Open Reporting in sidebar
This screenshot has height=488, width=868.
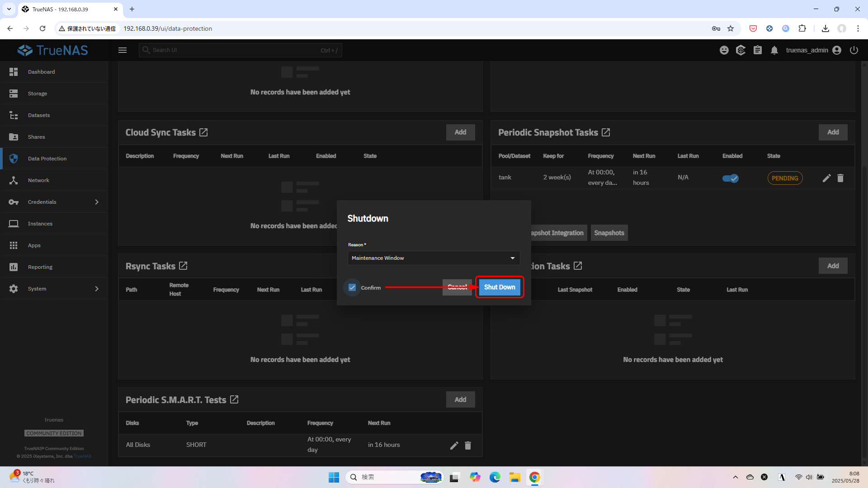[54, 267]
